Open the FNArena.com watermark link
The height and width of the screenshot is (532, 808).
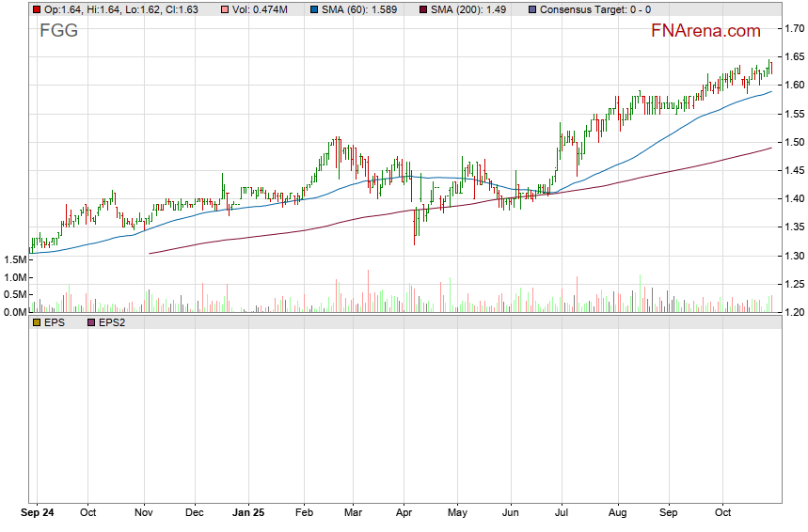[x=705, y=31]
